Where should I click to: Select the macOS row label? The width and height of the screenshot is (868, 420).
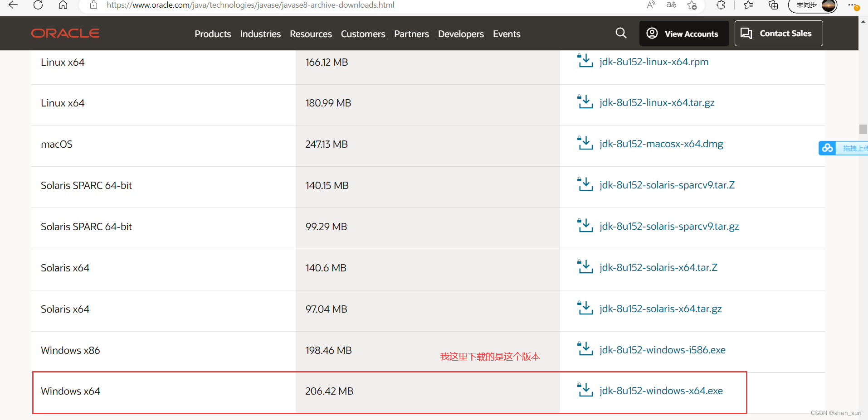[x=57, y=144]
